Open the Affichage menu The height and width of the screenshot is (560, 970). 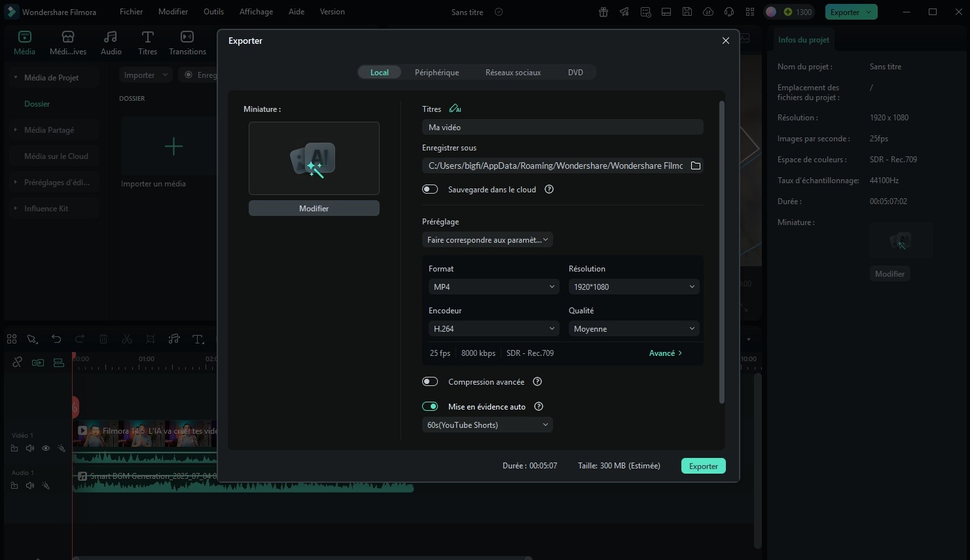pyautogui.click(x=256, y=12)
